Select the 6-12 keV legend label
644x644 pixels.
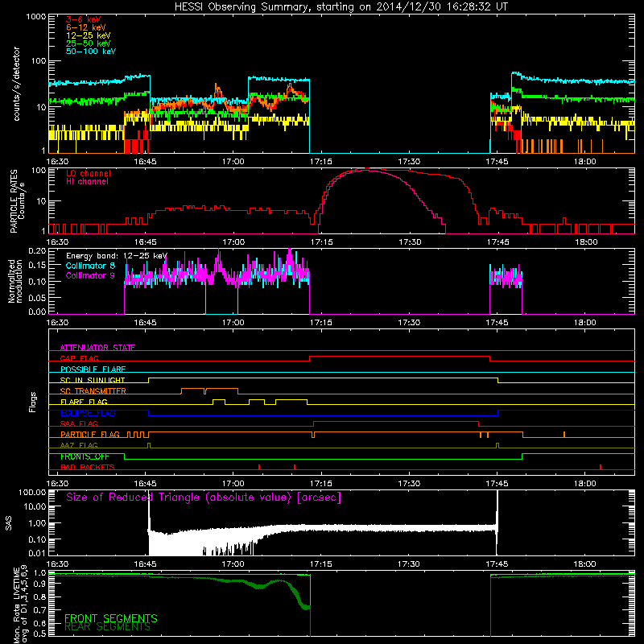point(86,27)
